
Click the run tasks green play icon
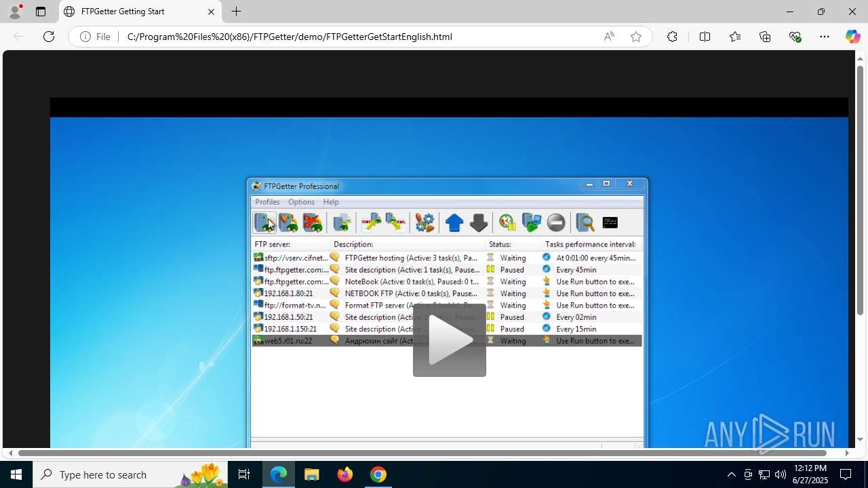[532, 222]
